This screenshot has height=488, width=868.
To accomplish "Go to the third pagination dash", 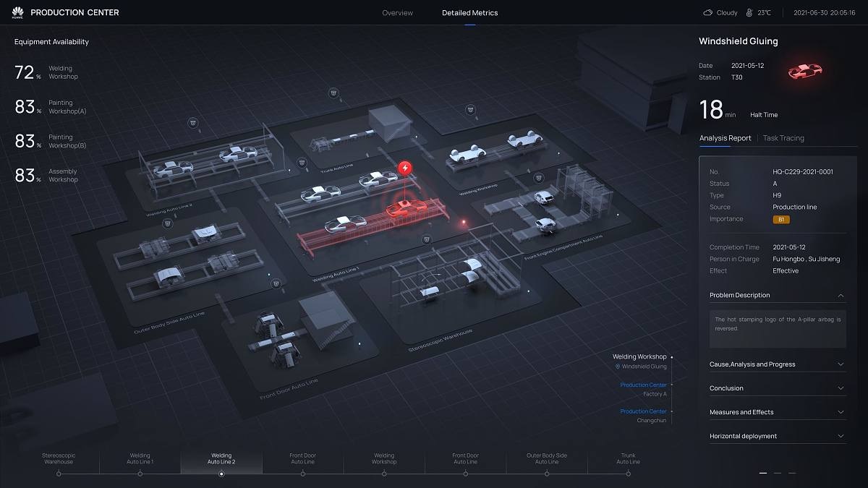I will [x=792, y=473].
